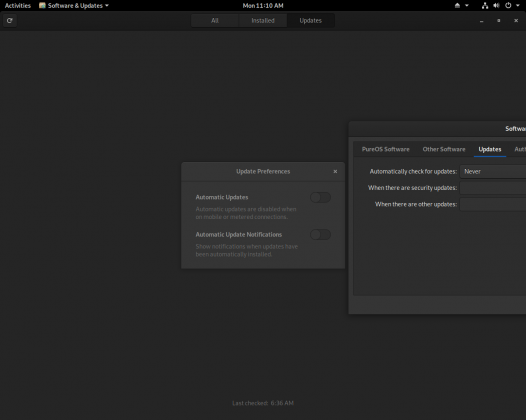Enable the Automatic Updates switch
526x420 pixels.
[320, 197]
